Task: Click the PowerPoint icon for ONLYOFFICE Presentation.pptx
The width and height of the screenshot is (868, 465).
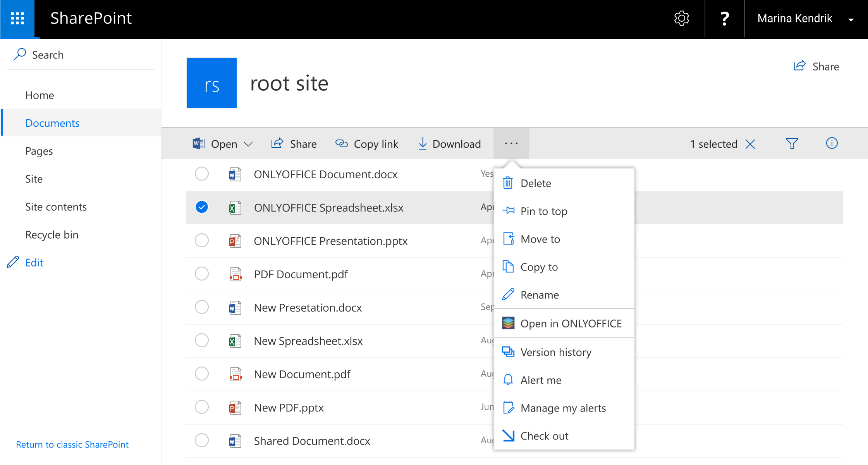Action: coord(235,241)
